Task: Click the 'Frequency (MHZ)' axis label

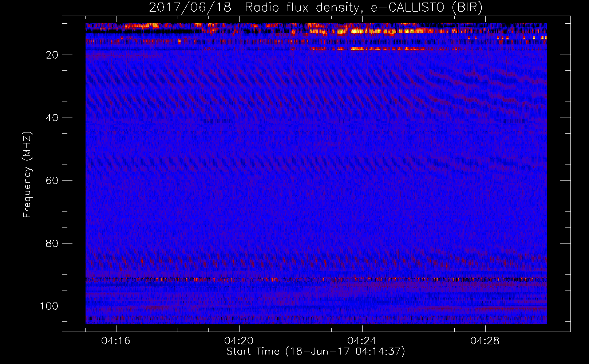Action: (x=27, y=175)
